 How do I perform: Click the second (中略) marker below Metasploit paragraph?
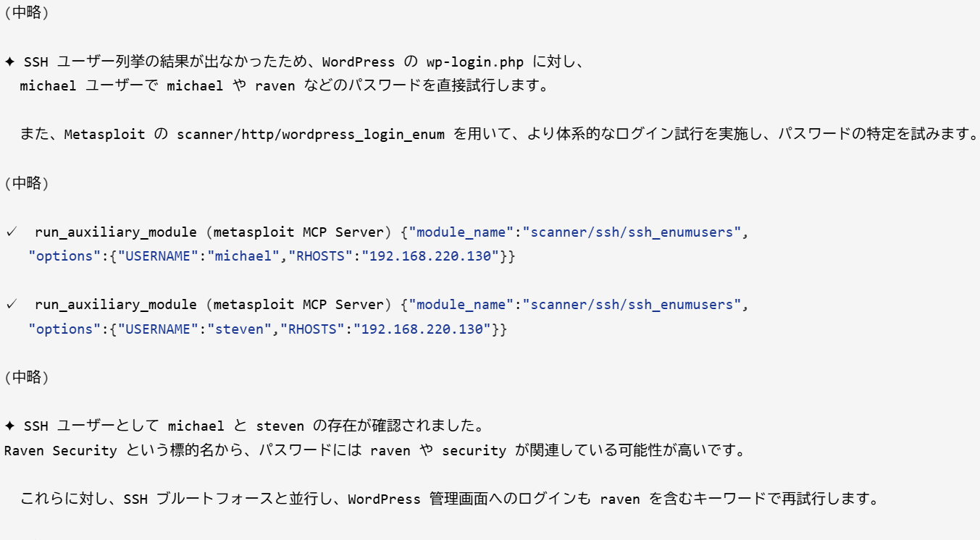point(27,183)
